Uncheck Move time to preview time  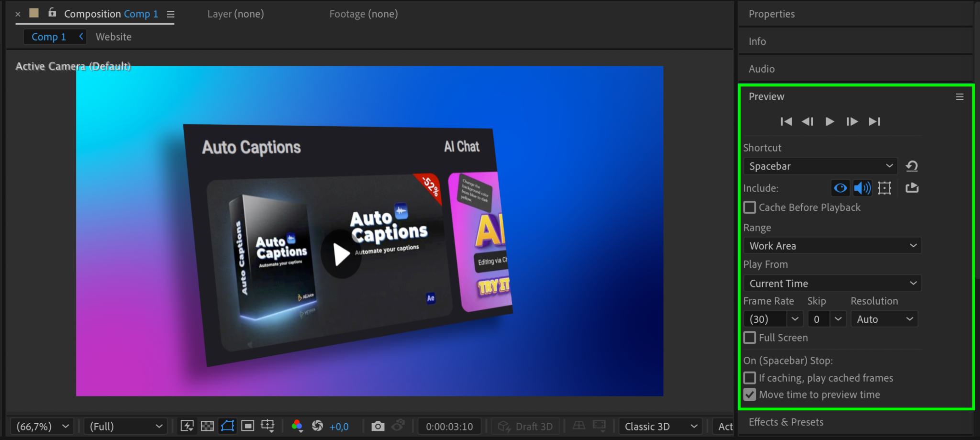coord(750,395)
